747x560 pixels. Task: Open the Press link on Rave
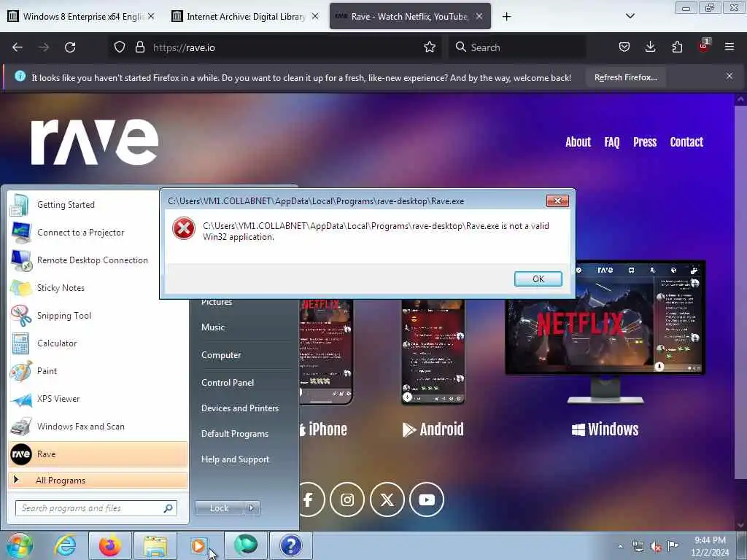point(645,142)
